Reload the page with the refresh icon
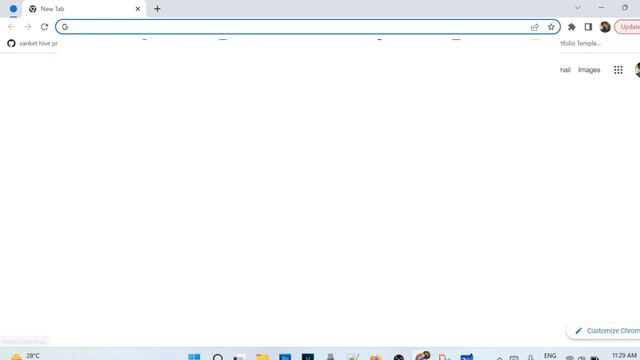 [x=44, y=27]
